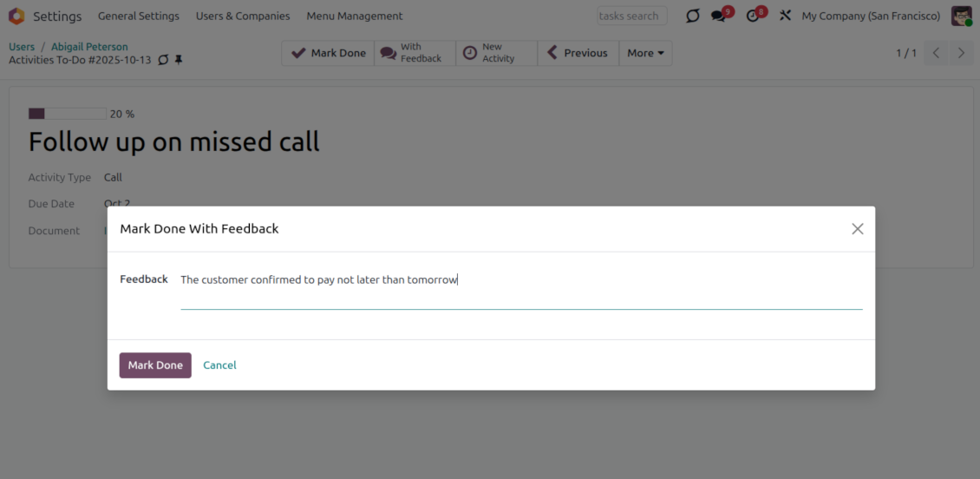Click the refresh icon next to breadcrumb title
This screenshot has width=980, height=479.
coord(163,60)
